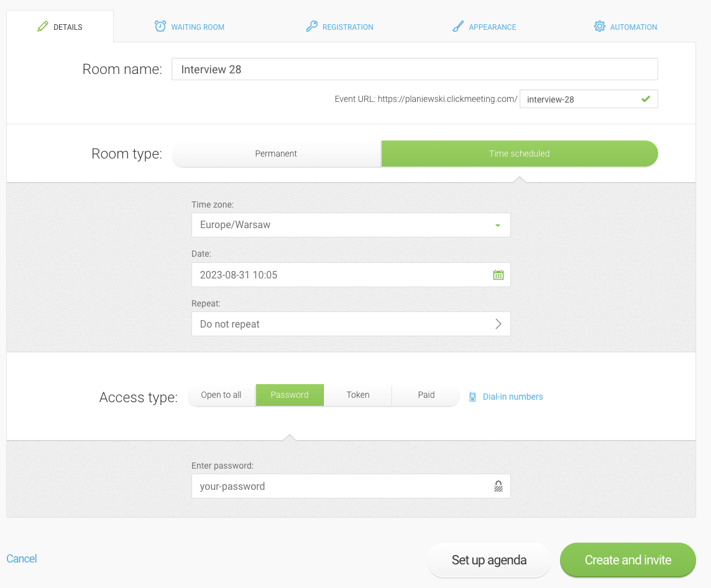
Task: Click the Repeat field chevron arrow
Action: tap(498, 324)
